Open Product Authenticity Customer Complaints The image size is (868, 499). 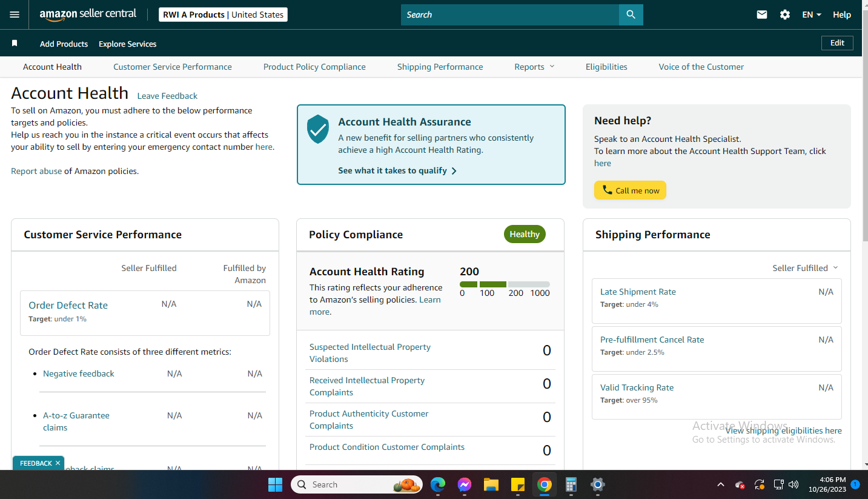click(369, 420)
